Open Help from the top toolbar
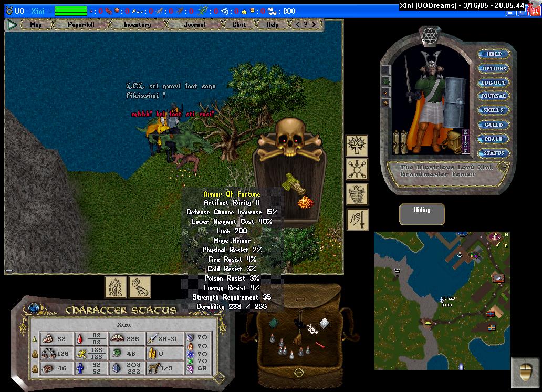Image resolution: width=542 pixels, height=392 pixels. [273, 25]
